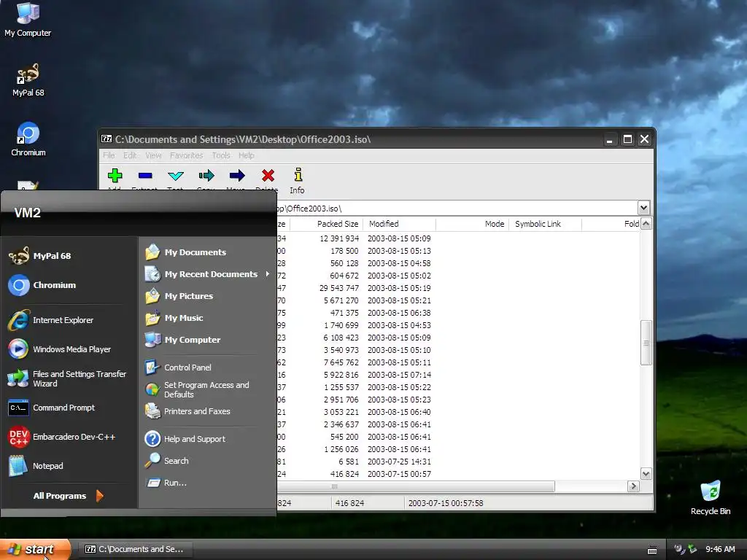Click the red X Delete icon

pos(268,176)
